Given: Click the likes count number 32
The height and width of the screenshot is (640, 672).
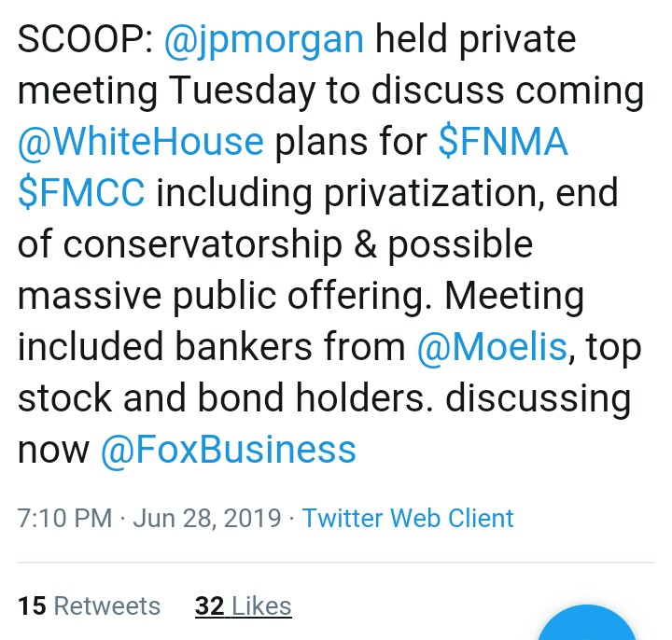Looking at the screenshot, I should (209, 605).
